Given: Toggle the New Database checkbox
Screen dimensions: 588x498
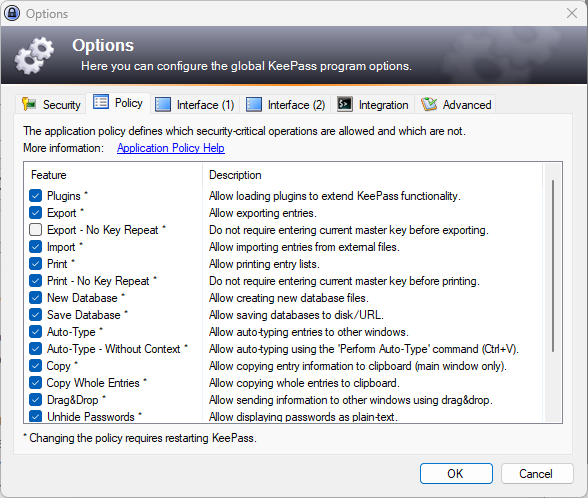Looking at the screenshot, I should [x=35, y=298].
